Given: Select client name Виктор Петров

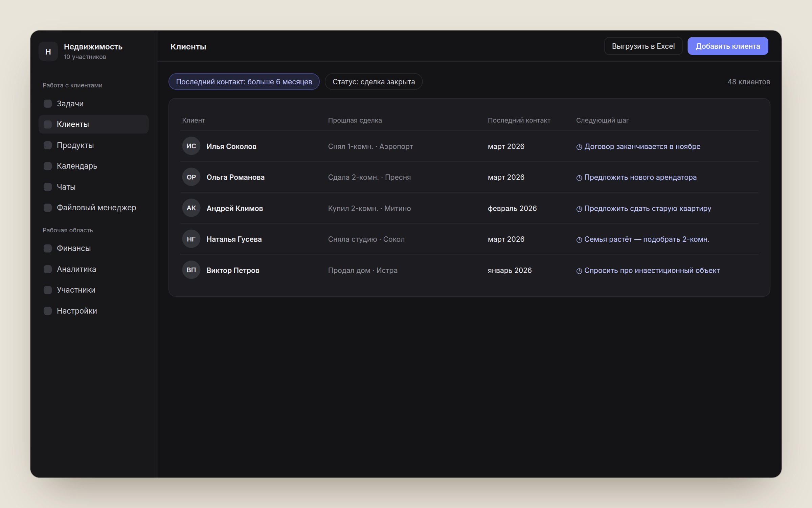Looking at the screenshot, I should [x=233, y=270].
